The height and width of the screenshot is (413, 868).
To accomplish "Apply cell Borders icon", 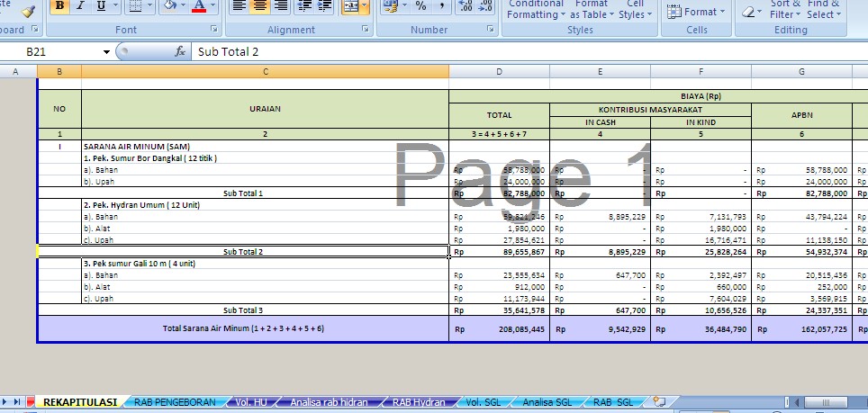I will 134,6.
